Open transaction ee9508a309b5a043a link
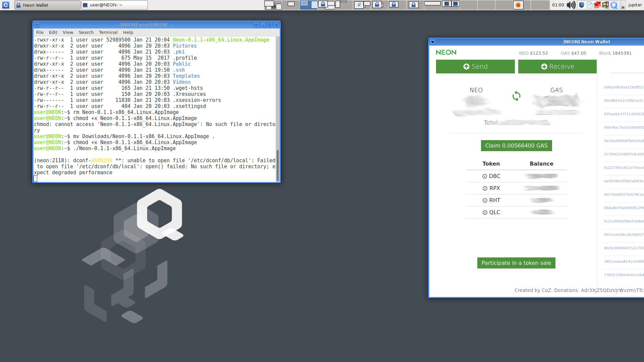The width and height of the screenshot is (644, 362). tap(624, 181)
